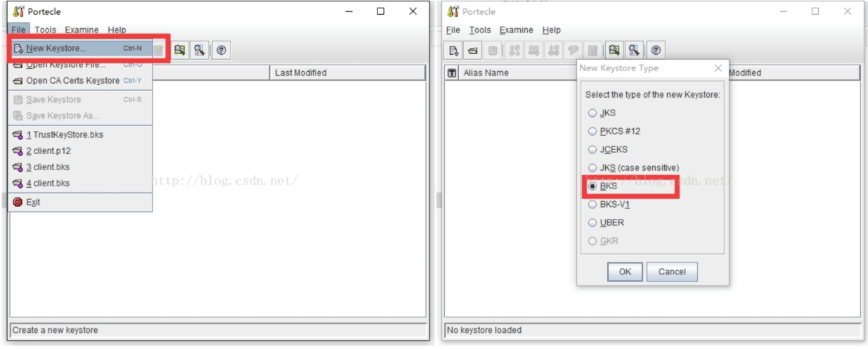Screen dimensions: 868x349
Task: Click Save Keystore As... menu entry
Action: [x=80, y=115]
